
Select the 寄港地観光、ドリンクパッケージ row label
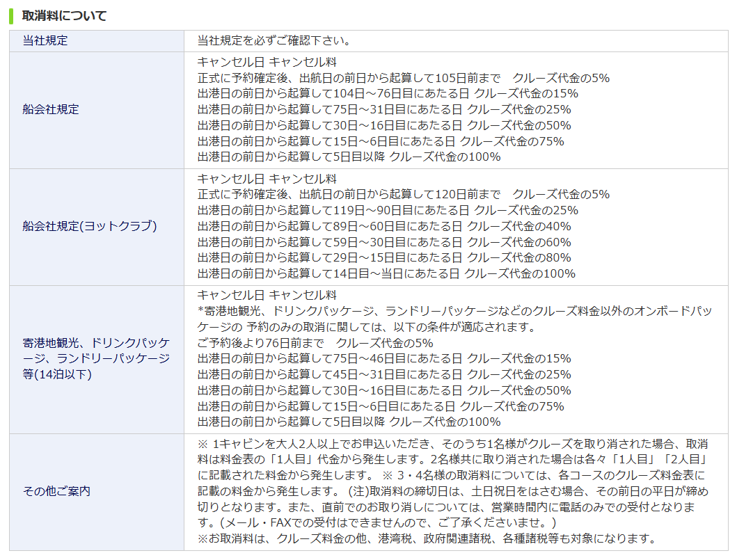point(96,359)
